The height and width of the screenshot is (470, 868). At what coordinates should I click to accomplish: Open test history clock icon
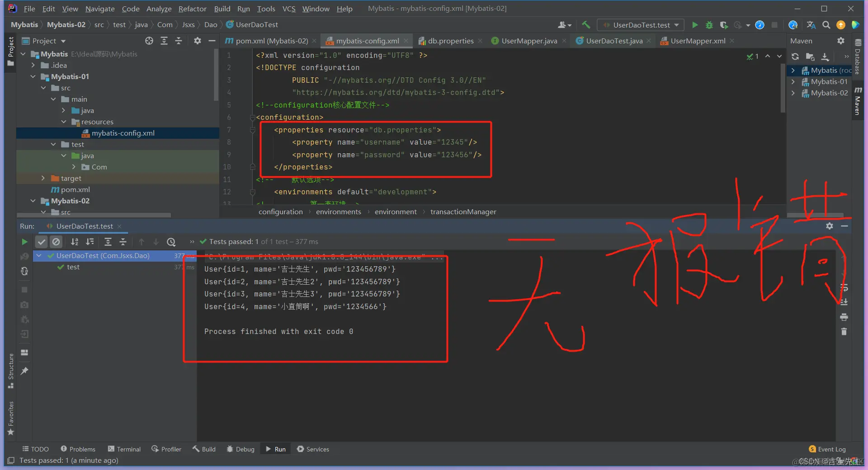(171, 242)
